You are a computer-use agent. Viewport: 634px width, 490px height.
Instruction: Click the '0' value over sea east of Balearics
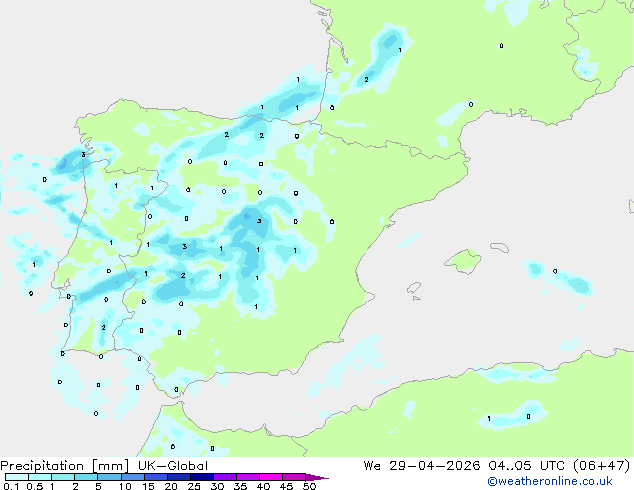(555, 271)
